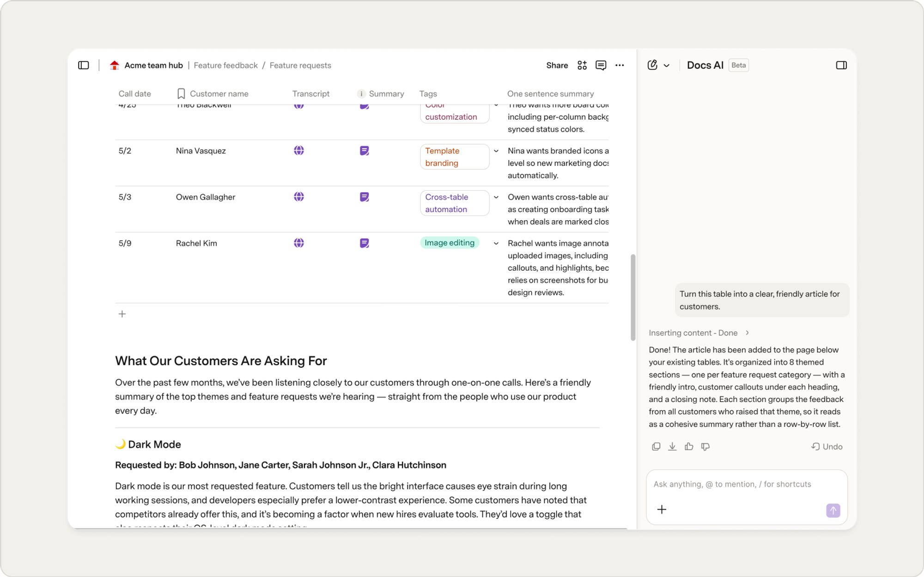Screen dimensions: 924x577
Task: Open the Acme team hub breadcrumb
Action: tap(153, 65)
